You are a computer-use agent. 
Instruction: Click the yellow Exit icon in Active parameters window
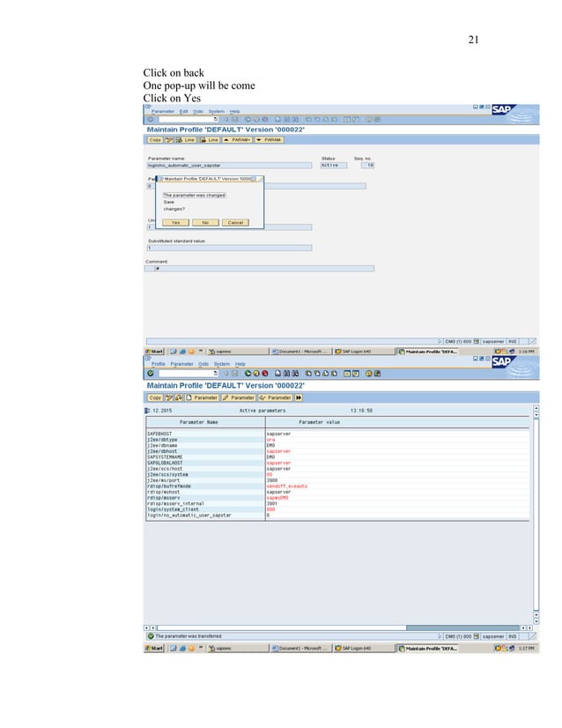[x=256, y=374]
